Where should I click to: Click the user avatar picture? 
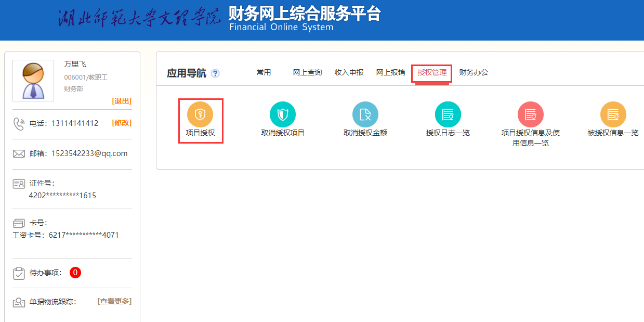point(33,81)
